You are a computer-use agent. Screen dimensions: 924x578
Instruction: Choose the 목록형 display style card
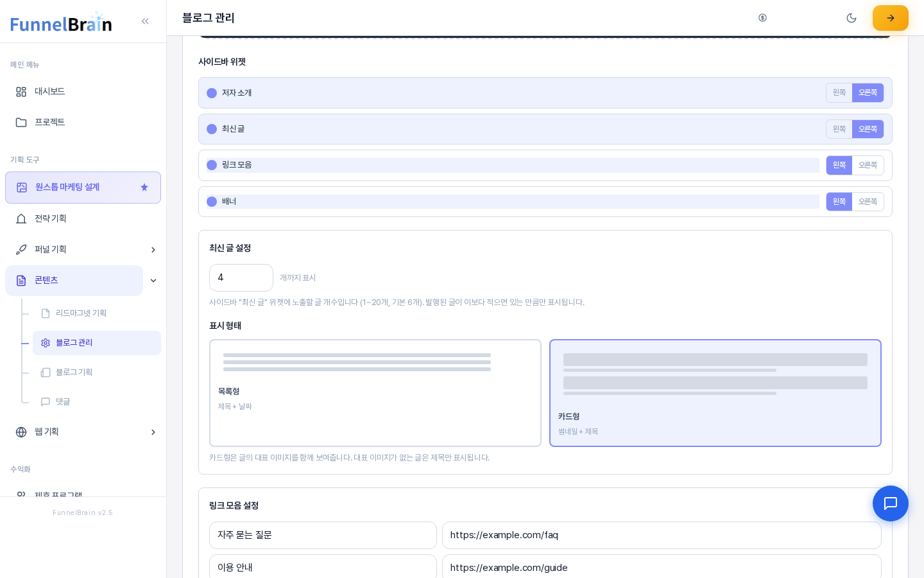(x=375, y=393)
